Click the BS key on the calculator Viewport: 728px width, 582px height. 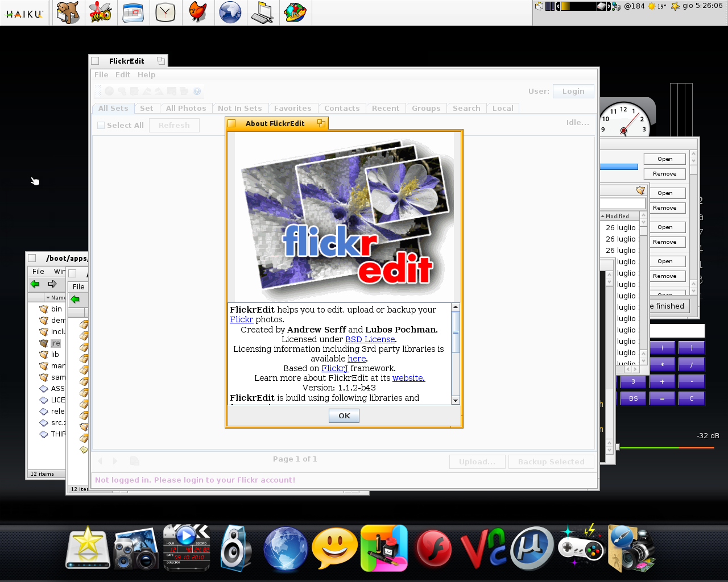click(x=633, y=398)
